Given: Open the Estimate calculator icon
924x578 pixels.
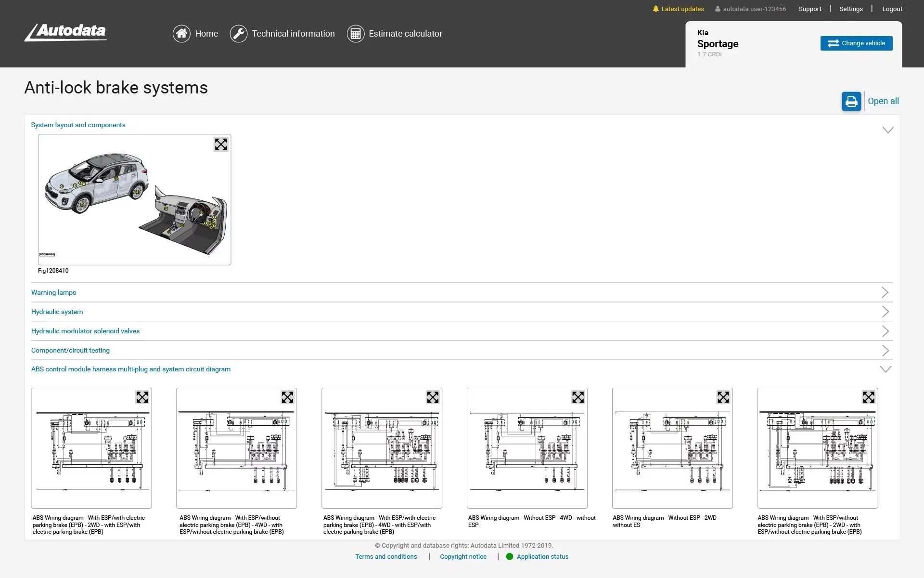Looking at the screenshot, I should point(355,34).
